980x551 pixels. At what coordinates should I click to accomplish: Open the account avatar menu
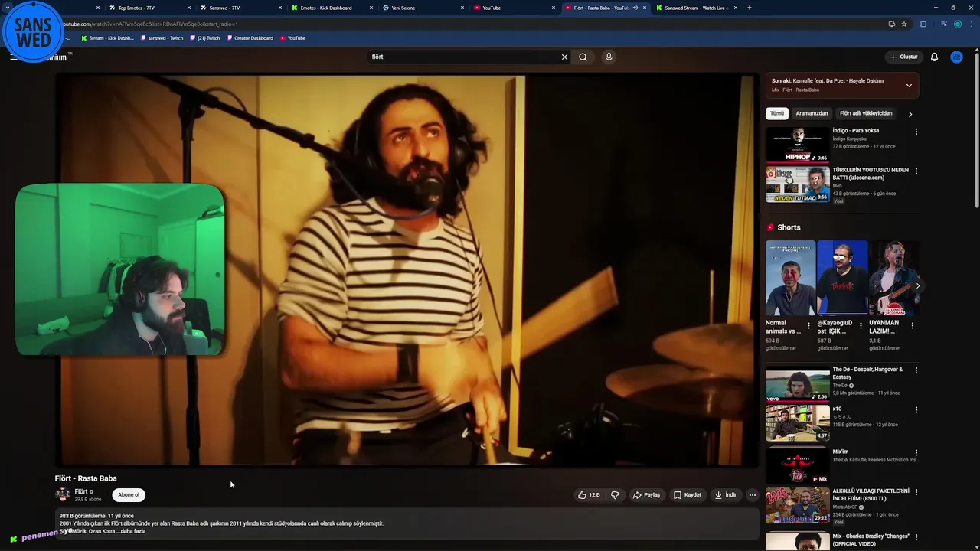click(x=956, y=57)
